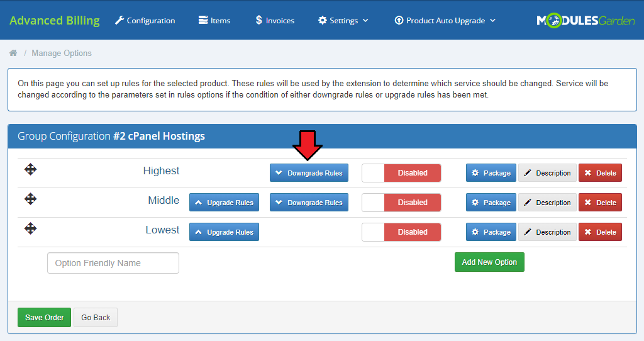Viewport: 644px width, 341px height.
Task: Expand Product Auto Upgrade dropdown
Action: click(445, 21)
